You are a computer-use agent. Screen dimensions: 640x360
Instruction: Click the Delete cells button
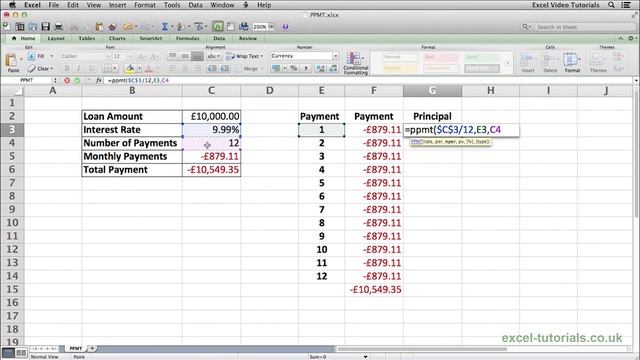(x=550, y=62)
